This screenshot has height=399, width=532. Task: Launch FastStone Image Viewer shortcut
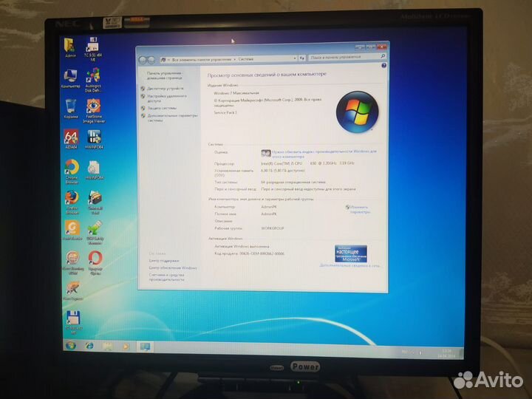coord(94,111)
